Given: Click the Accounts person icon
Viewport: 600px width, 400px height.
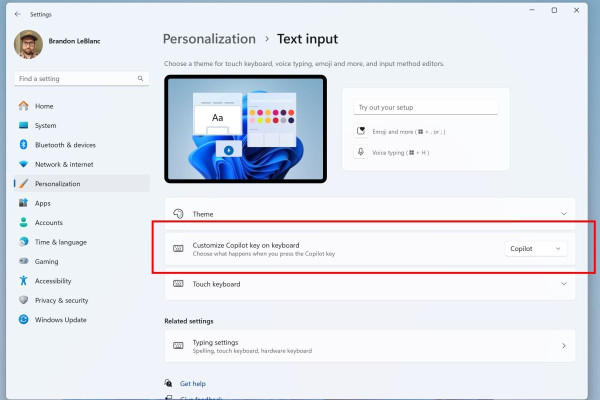Looking at the screenshot, I should [23, 222].
